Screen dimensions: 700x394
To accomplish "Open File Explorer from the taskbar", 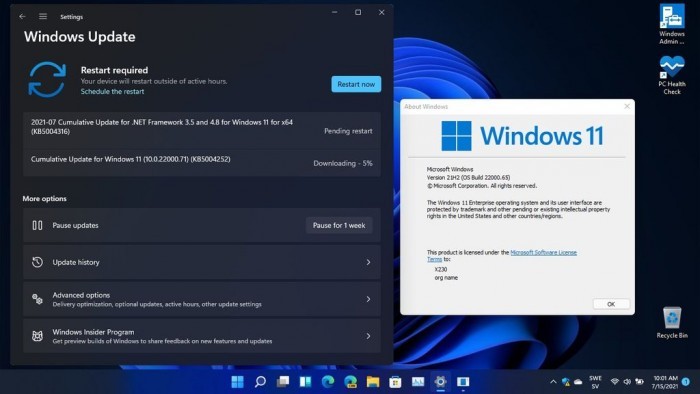I will point(373,382).
